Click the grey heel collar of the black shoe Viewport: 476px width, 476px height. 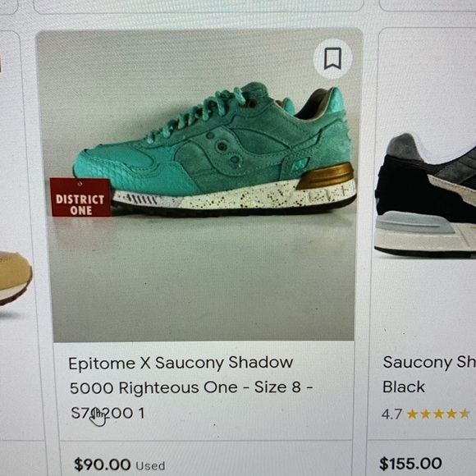[404, 147]
